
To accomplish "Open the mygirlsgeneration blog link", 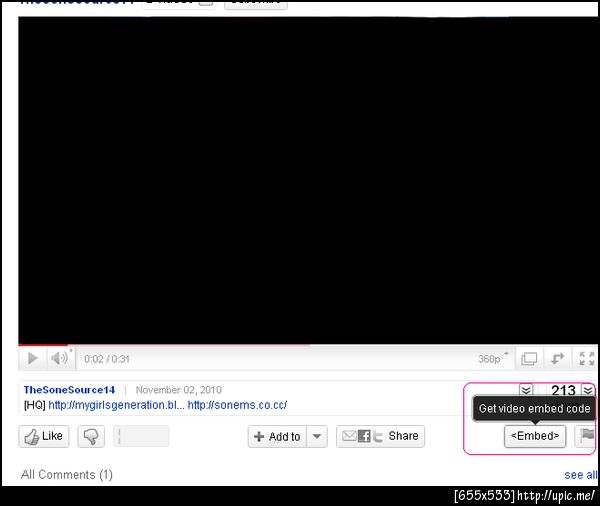I will (116, 405).
